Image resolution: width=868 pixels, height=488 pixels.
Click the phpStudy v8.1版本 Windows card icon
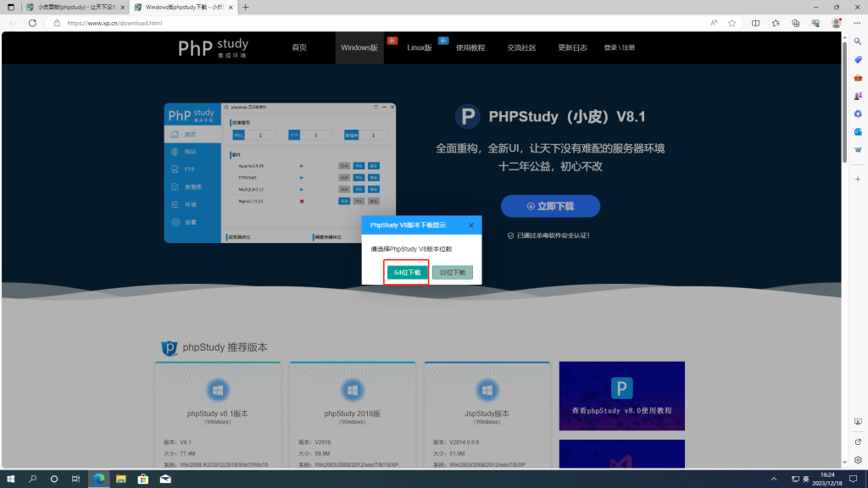pyautogui.click(x=218, y=390)
